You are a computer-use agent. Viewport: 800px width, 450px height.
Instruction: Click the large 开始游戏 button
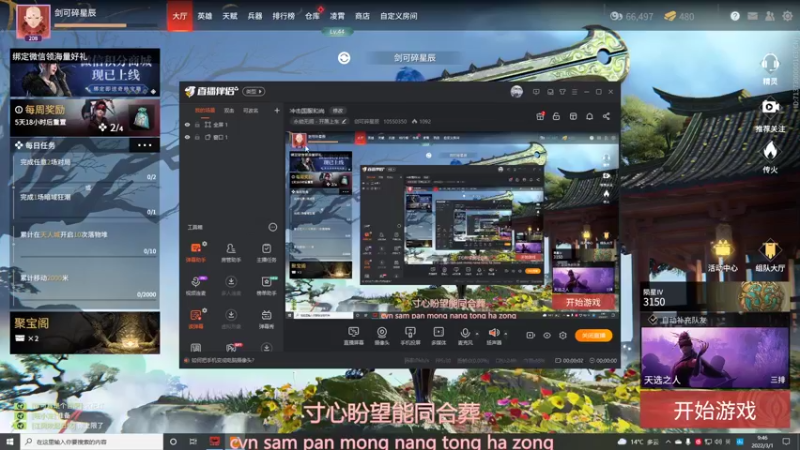coord(715,410)
